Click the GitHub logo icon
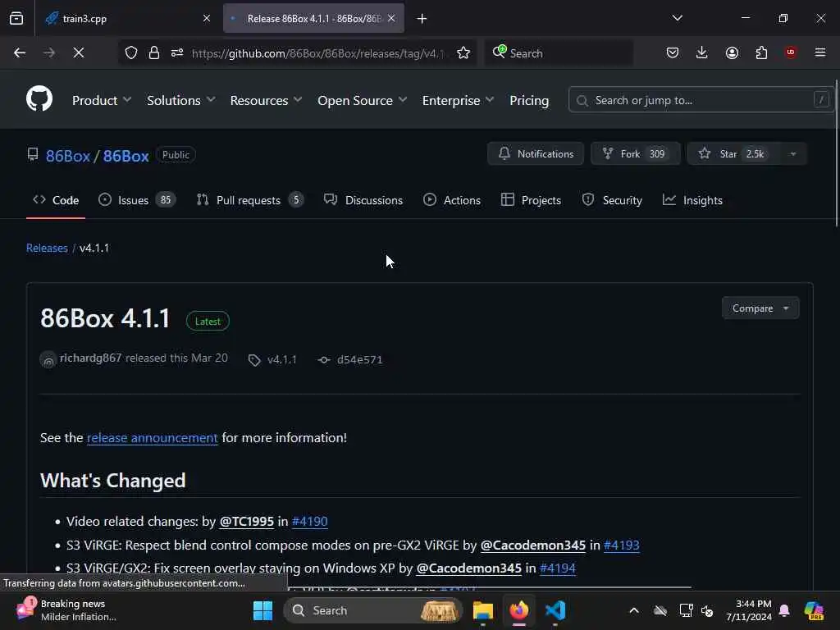 tap(39, 99)
